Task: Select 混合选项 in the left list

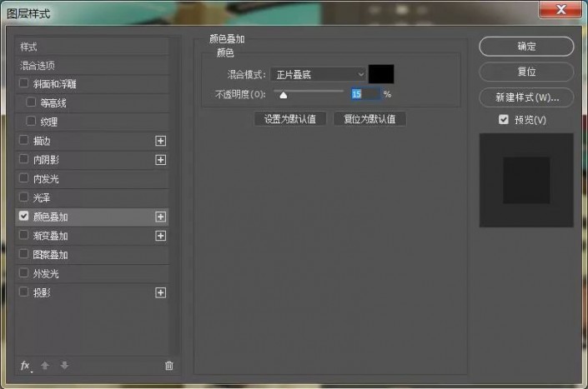Action: pos(92,66)
